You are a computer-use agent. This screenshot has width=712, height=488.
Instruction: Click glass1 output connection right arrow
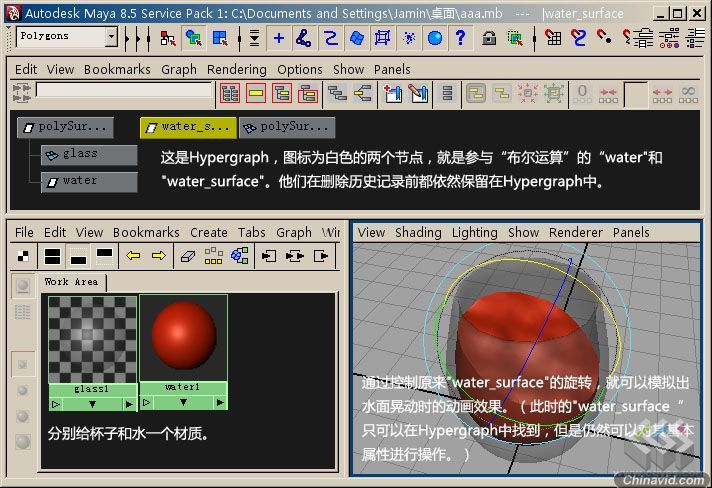tap(129, 404)
